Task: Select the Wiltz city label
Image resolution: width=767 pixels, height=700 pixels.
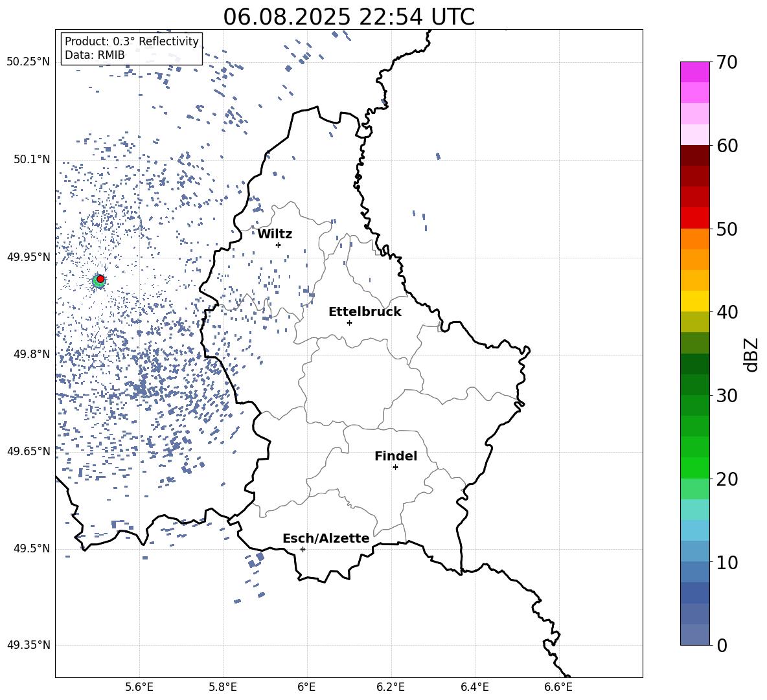Action: 275,234
